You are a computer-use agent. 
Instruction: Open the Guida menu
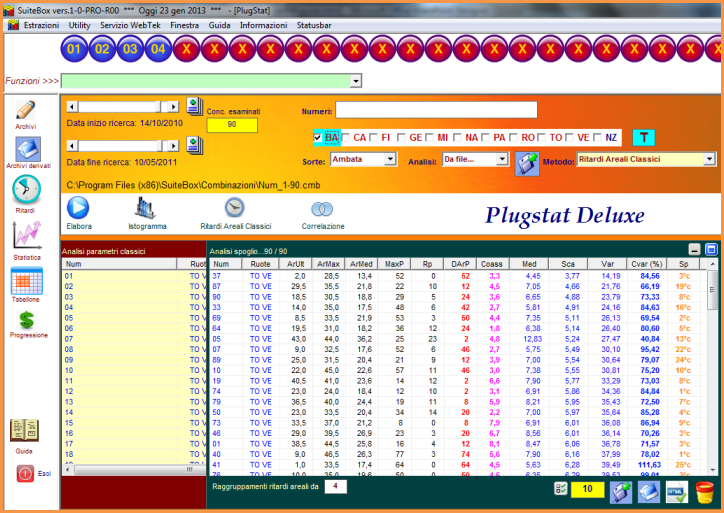[x=219, y=25]
